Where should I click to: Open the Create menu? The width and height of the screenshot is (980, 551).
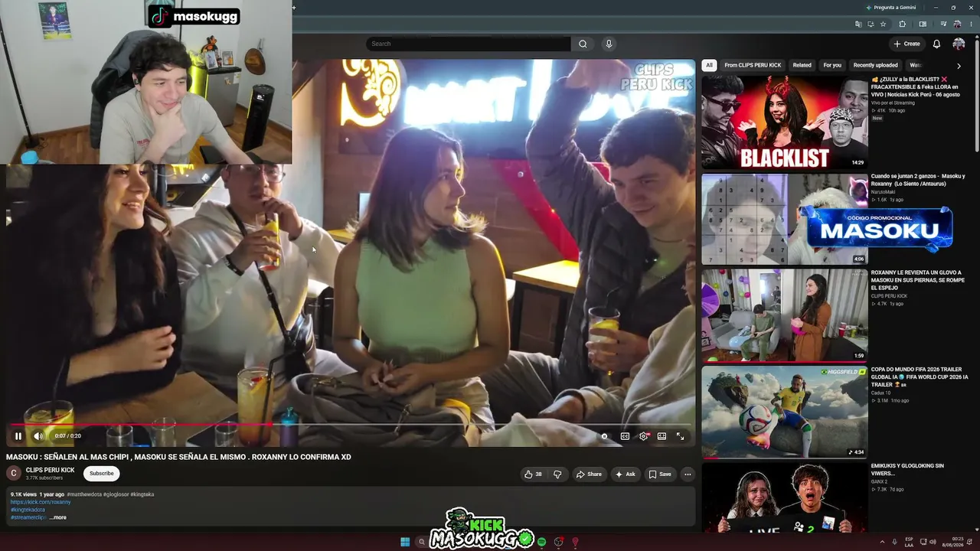point(906,44)
